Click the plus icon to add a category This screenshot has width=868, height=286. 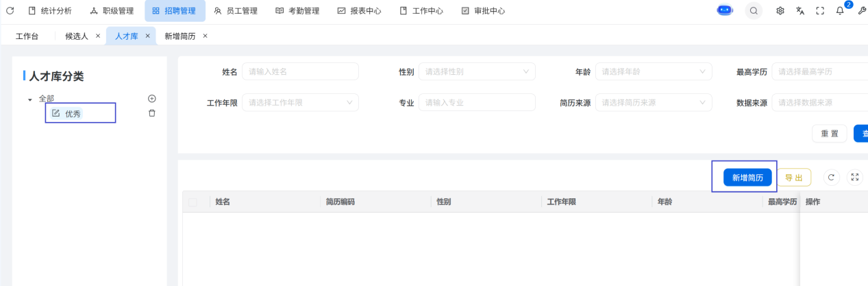click(152, 99)
